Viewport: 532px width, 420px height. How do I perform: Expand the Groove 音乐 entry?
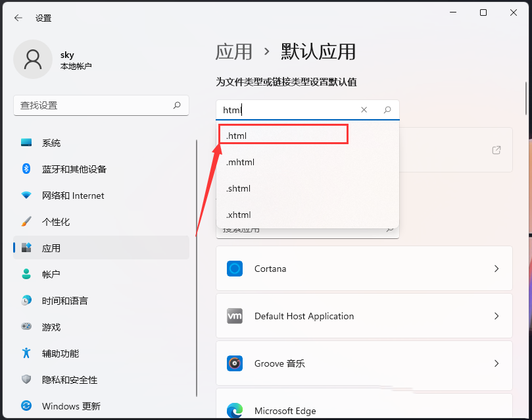[496, 363]
